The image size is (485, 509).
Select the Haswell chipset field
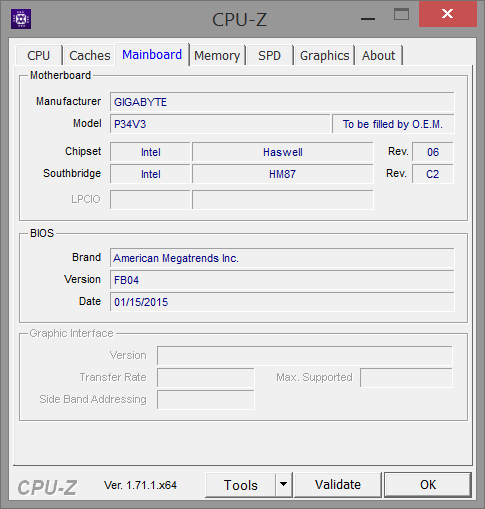coord(283,152)
